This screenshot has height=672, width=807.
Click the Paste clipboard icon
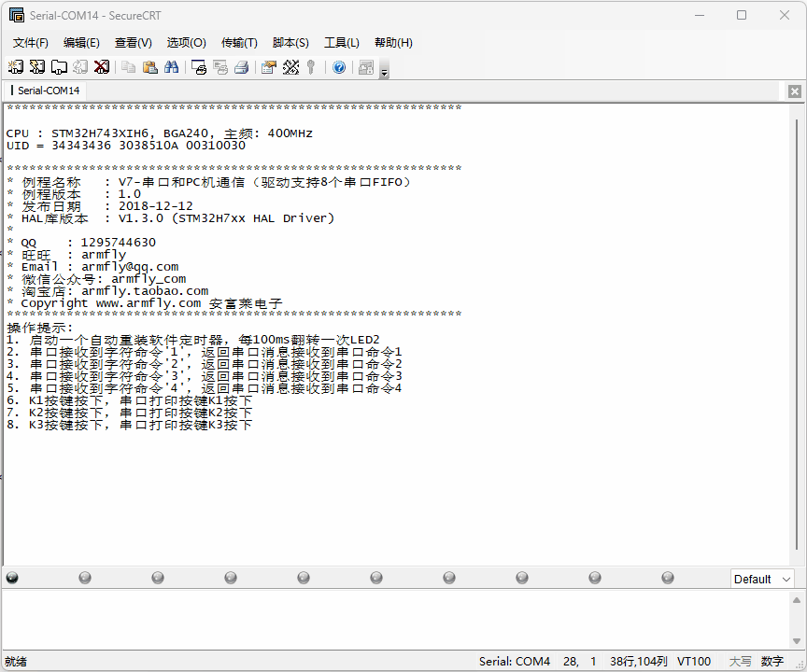pyautogui.click(x=149, y=67)
